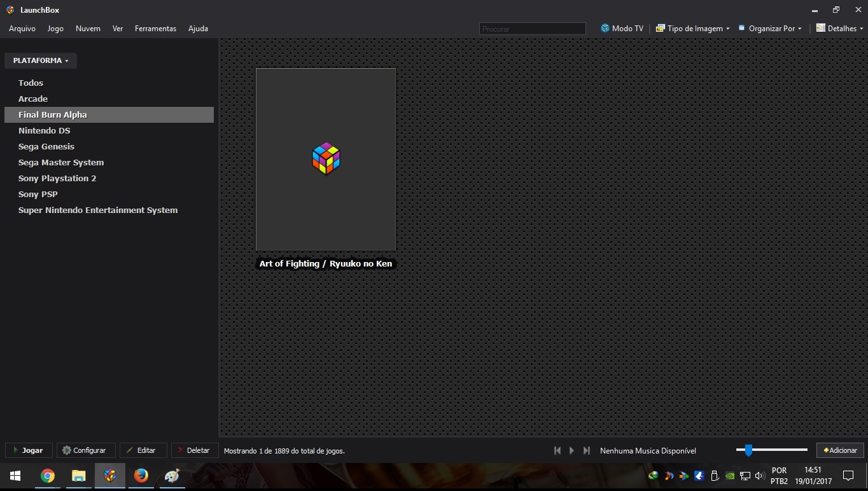Click the previous music track icon

click(557, 450)
